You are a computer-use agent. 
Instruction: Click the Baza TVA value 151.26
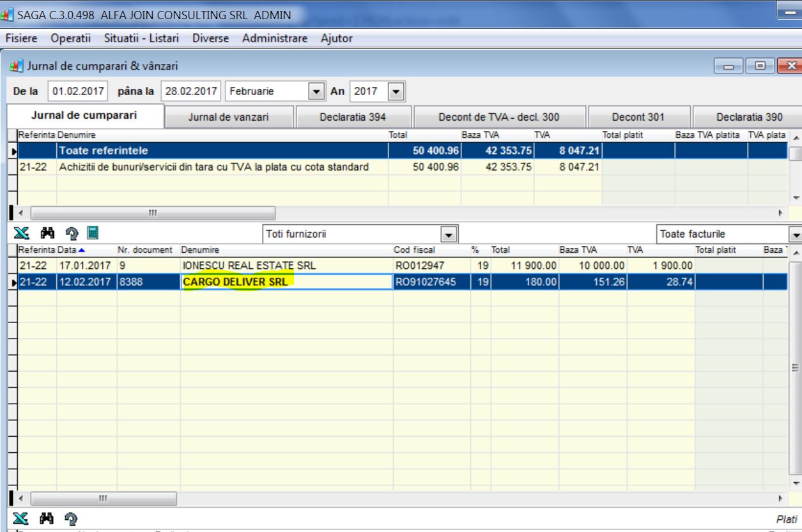[x=592, y=282]
